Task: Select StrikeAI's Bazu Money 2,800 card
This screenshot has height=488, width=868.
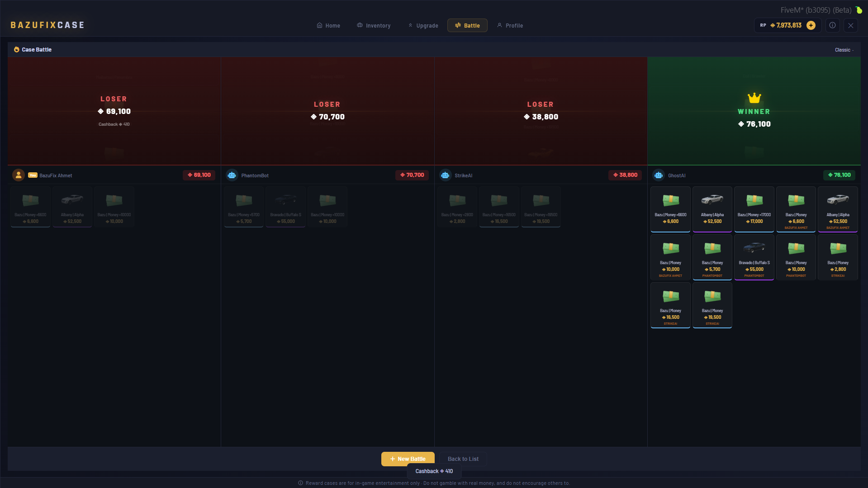Action: (457, 207)
